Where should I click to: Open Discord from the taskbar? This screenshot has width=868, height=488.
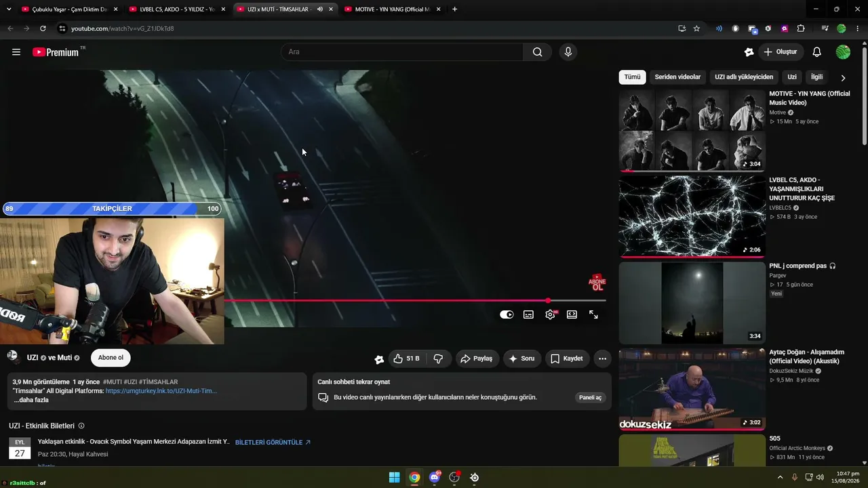pyautogui.click(x=435, y=477)
